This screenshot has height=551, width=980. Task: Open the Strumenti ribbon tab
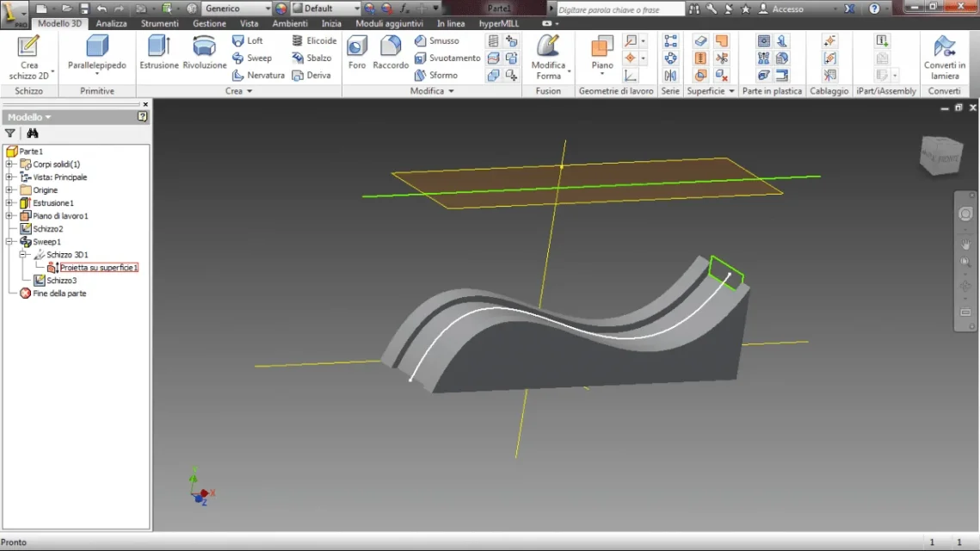tap(159, 23)
